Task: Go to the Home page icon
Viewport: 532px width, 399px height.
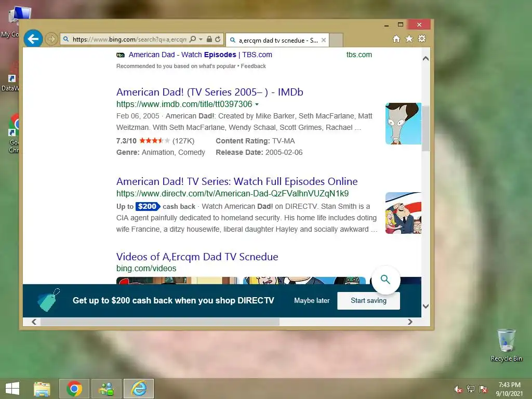Action: coord(396,38)
